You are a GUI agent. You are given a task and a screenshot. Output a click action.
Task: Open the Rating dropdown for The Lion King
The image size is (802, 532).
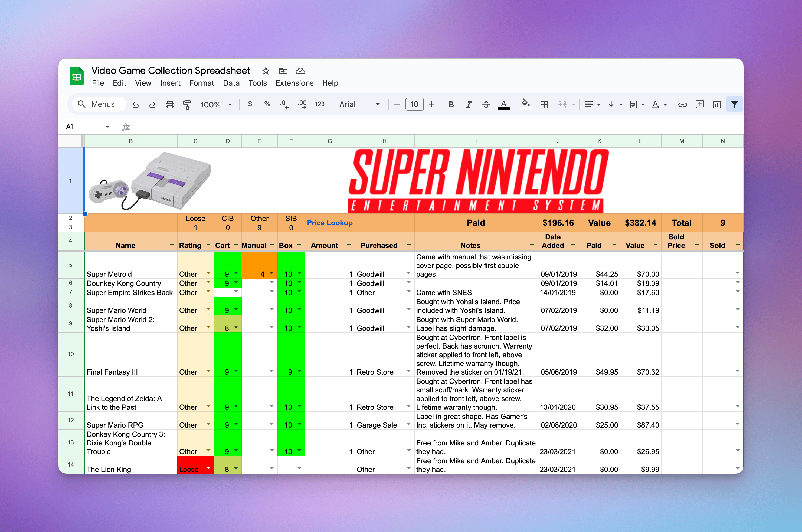click(x=208, y=469)
